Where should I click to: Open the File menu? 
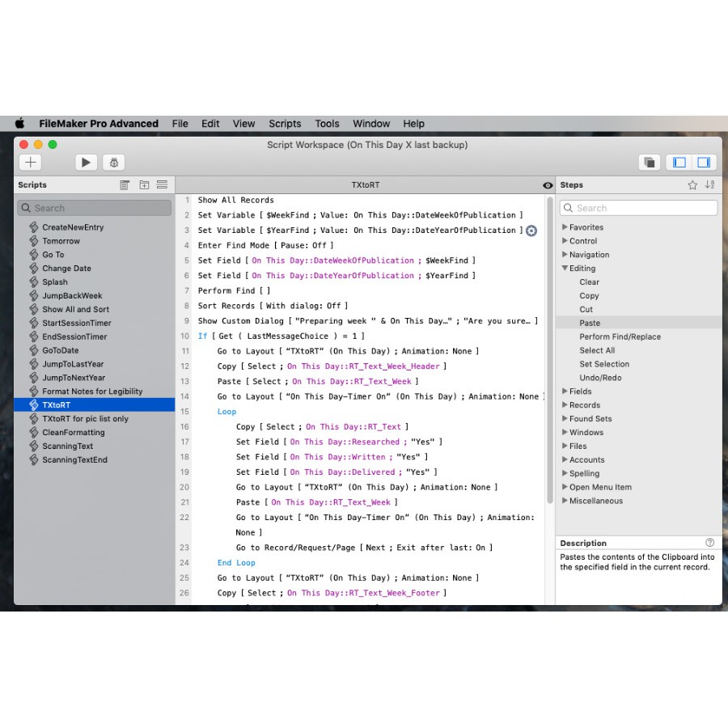(x=180, y=124)
